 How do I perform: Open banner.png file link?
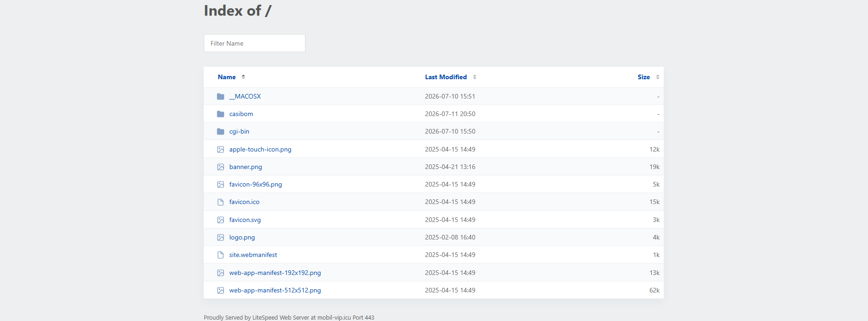(246, 167)
